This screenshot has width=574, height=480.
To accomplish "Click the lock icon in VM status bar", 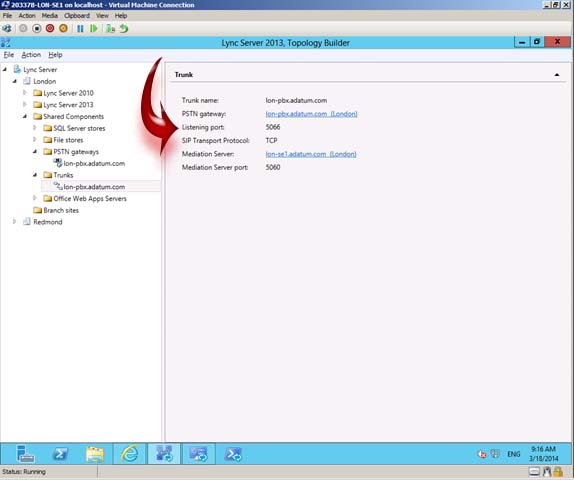I will point(559,472).
